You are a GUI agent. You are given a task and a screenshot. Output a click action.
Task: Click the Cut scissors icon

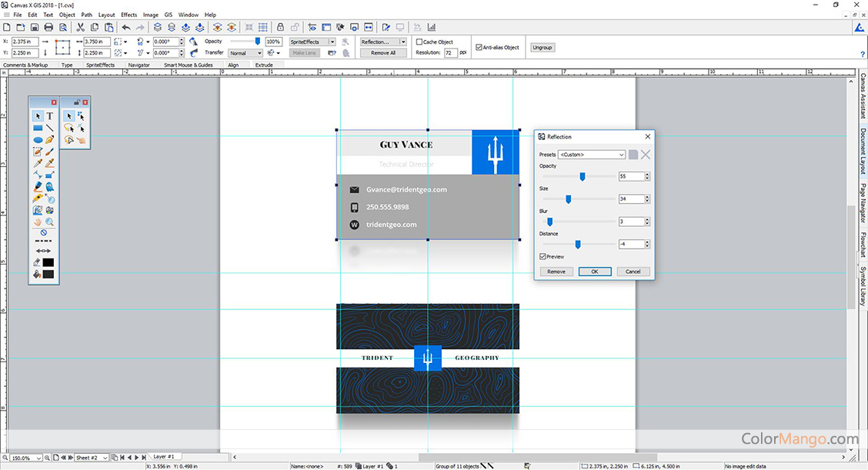pos(80,27)
